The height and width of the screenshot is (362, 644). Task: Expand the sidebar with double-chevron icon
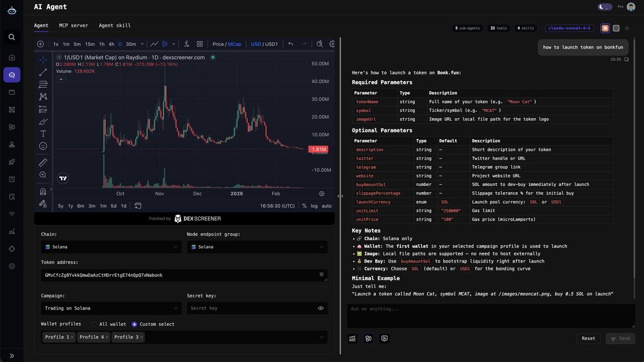click(12, 356)
